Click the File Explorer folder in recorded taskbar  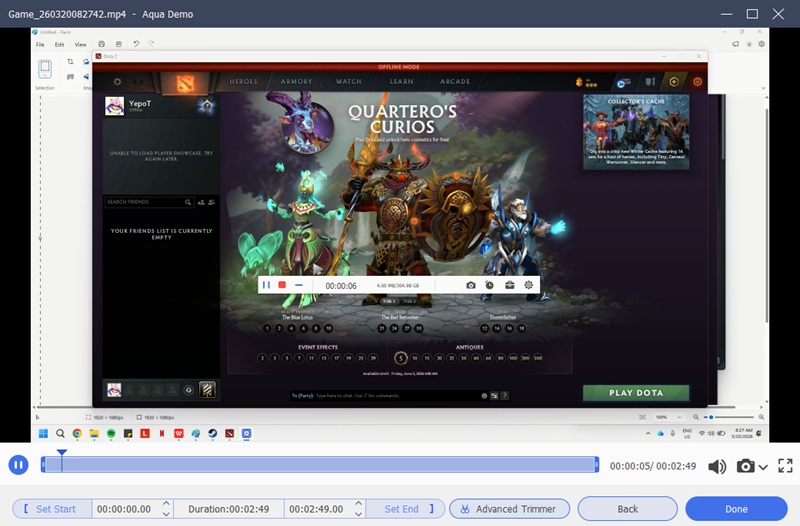coord(94,434)
